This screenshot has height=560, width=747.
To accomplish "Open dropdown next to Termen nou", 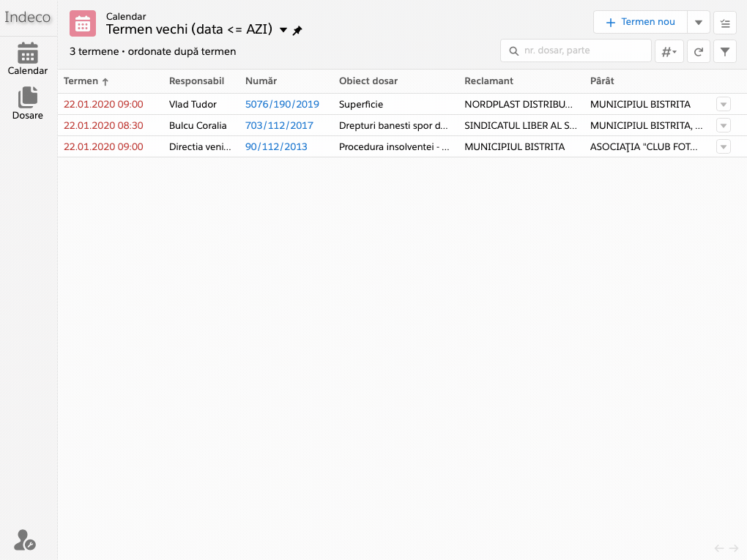I will pyautogui.click(x=699, y=23).
